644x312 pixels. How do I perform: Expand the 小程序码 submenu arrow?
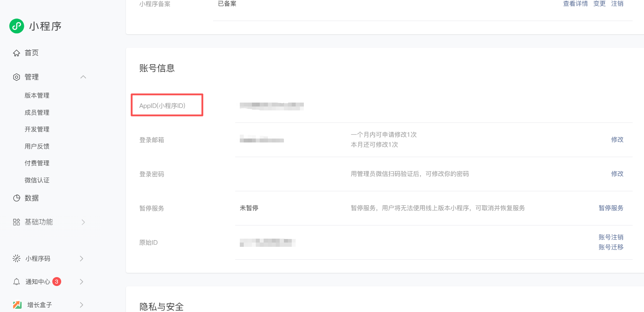coord(81,259)
